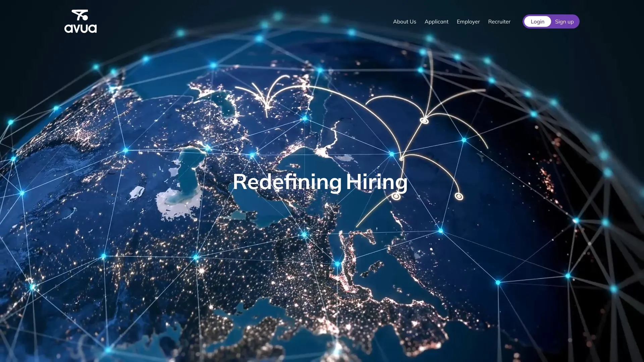This screenshot has height=362, width=644.
Task: Switch to Sign up on the toggle
Action: coord(564,21)
